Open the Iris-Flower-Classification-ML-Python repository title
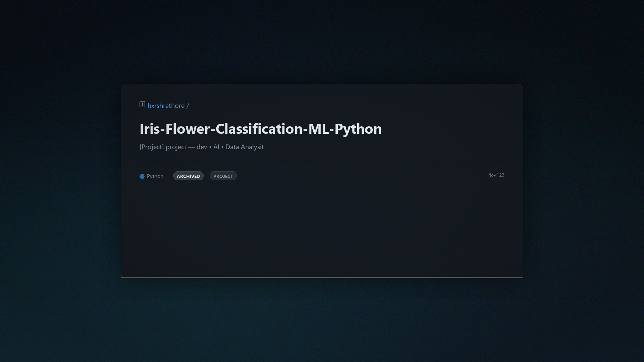Screen dimensions: 644x362 coord(261,129)
